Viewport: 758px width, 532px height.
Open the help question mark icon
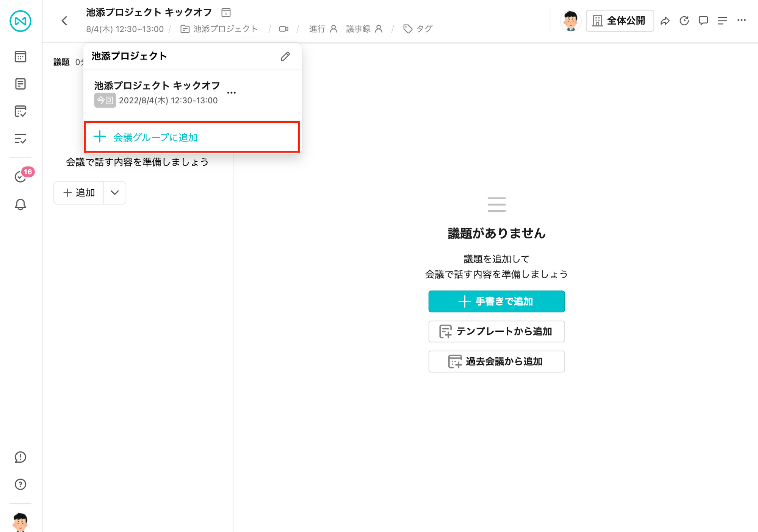click(20, 484)
